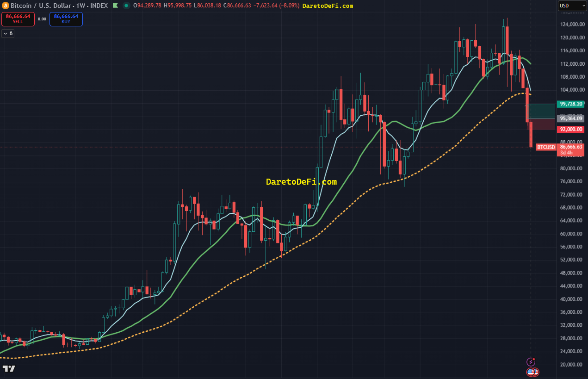Open the purple lightning news event icon
This screenshot has width=588, height=379.
click(x=531, y=362)
